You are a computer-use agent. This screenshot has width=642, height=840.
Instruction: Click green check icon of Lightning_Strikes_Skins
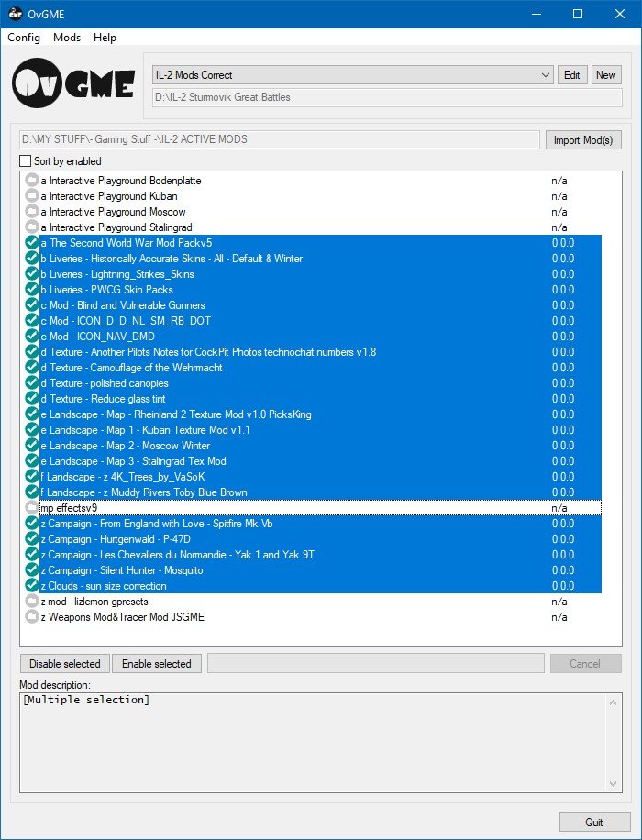click(x=31, y=274)
